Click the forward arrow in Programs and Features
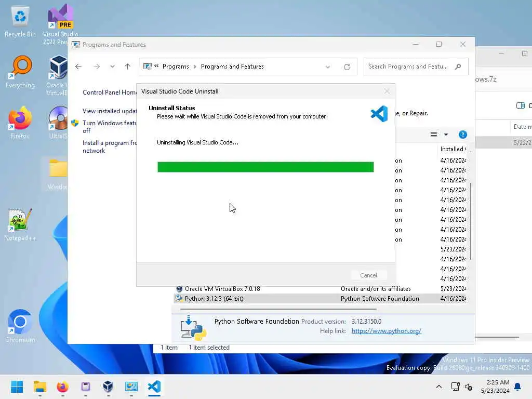532x399 pixels. (97, 66)
